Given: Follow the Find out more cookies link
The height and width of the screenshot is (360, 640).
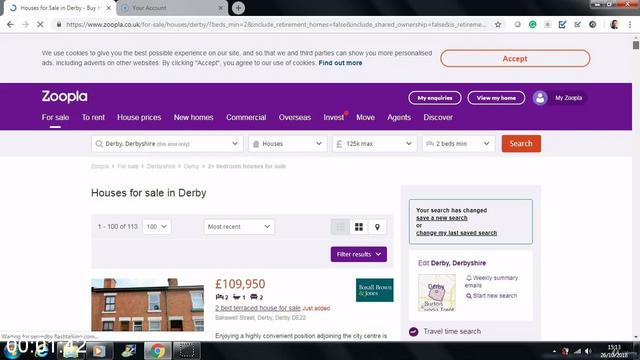Looking at the screenshot, I should [340, 63].
